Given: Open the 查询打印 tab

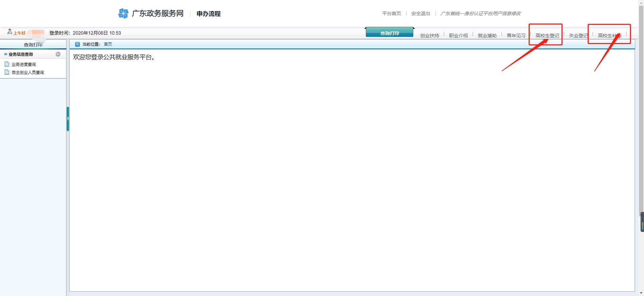Looking at the screenshot, I should 389,33.
